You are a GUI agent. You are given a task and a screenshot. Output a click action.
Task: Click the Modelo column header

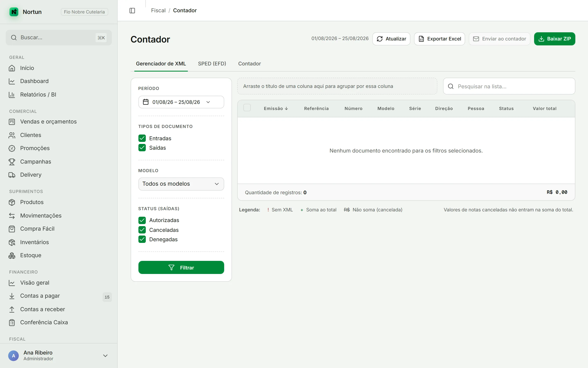(386, 109)
